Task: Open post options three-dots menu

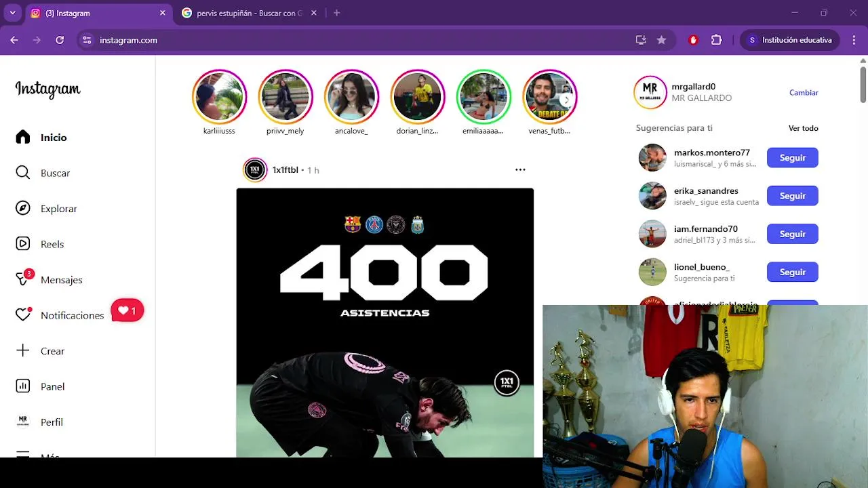Action: (520, 169)
